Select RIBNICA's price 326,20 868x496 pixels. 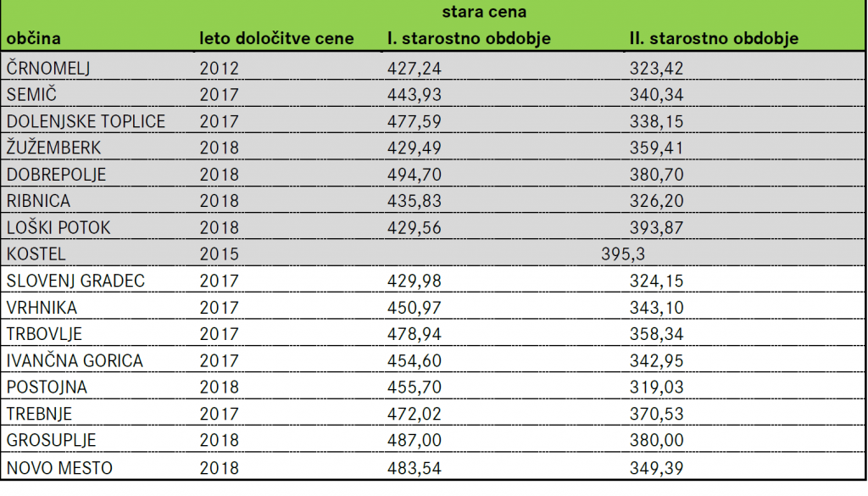coord(657,201)
